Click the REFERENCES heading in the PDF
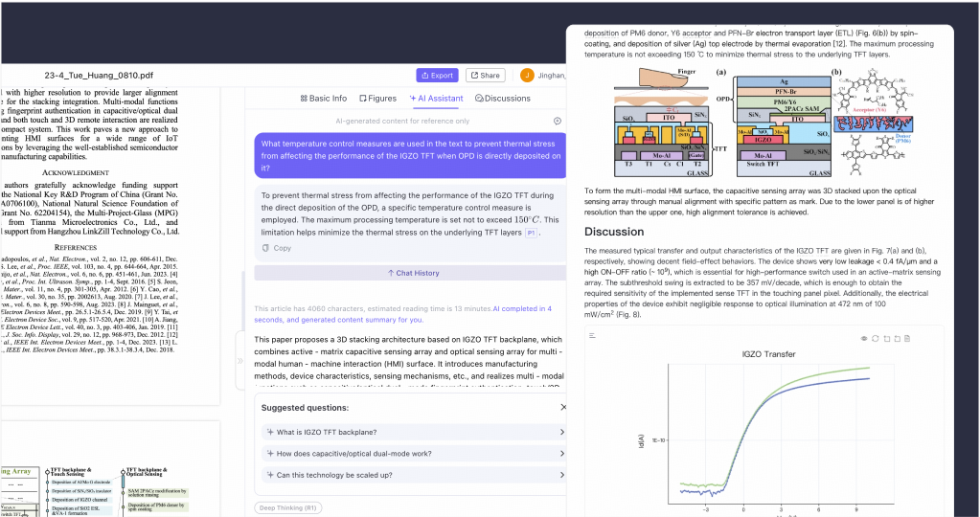This screenshot has width=980, height=517. [76, 247]
